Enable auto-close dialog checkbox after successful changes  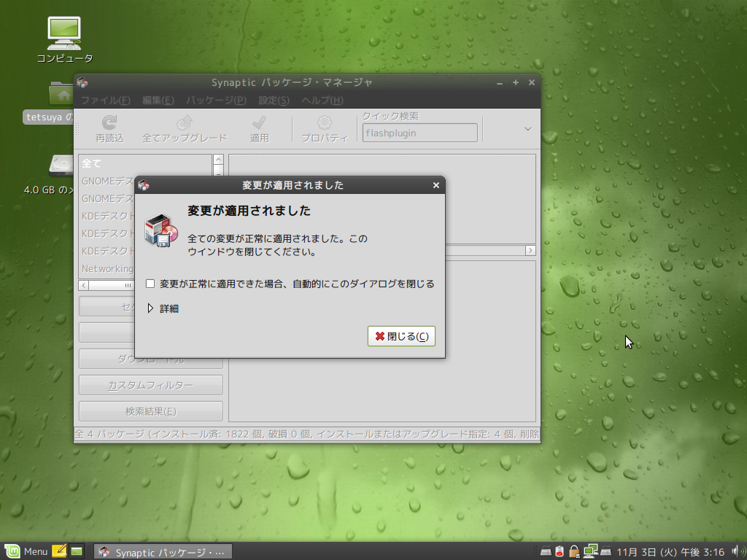(150, 284)
